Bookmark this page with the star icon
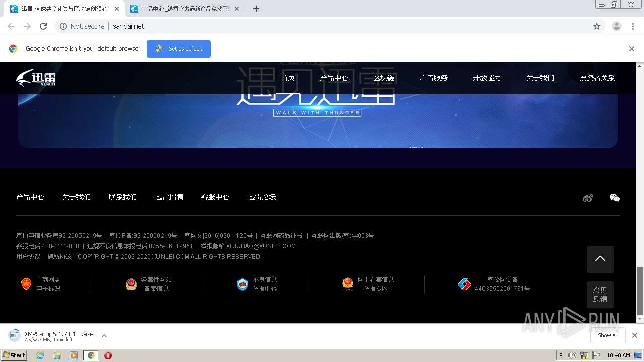Screen dimensions: 644x362 (x=597, y=26)
